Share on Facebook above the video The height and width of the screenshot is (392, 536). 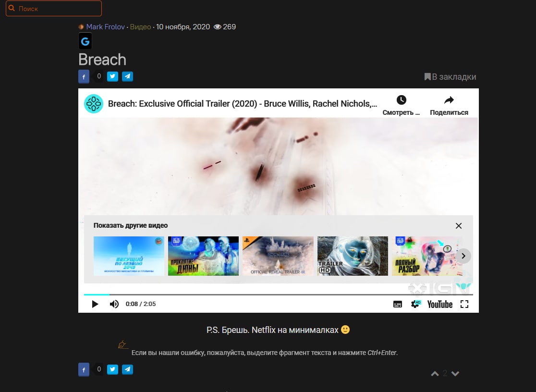pos(84,76)
